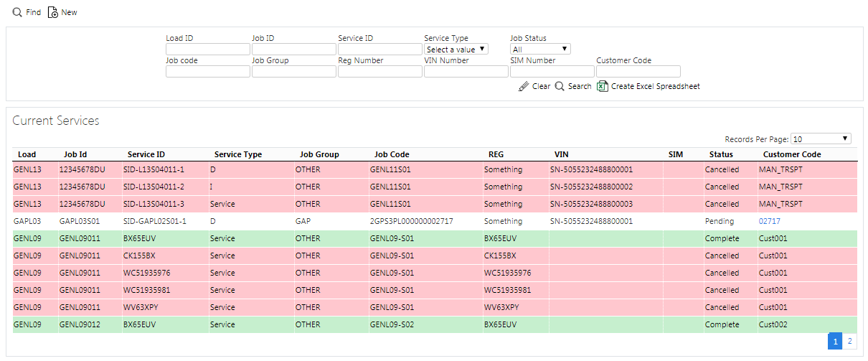868x361 pixels.
Task: Click the Status column header
Action: point(721,154)
